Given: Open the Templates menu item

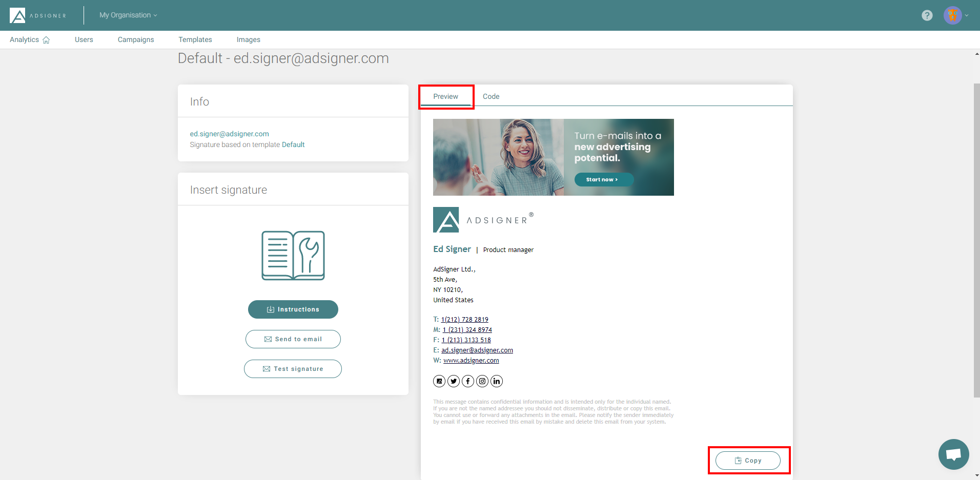Looking at the screenshot, I should (195, 39).
